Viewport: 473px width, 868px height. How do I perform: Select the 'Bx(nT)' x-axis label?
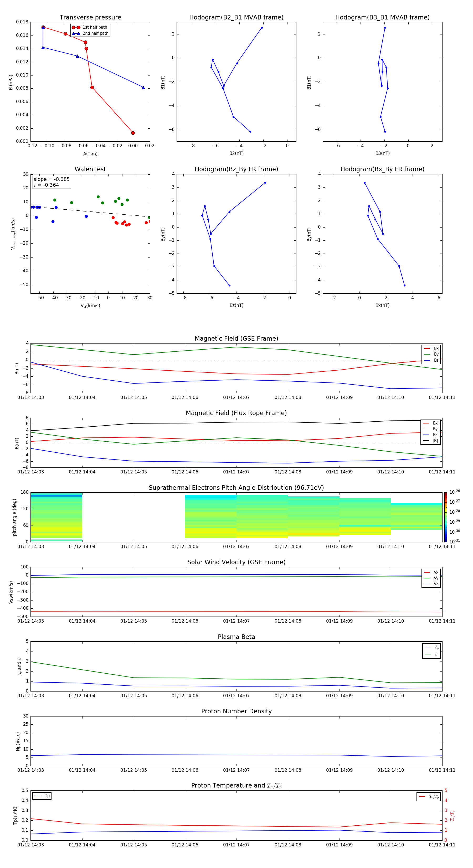click(x=382, y=306)
